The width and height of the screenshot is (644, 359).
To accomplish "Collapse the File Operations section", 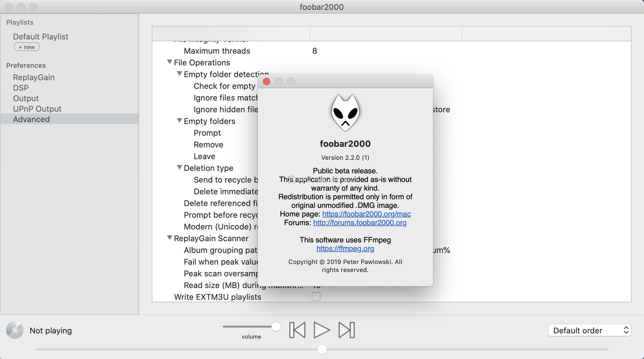I will (170, 61).
